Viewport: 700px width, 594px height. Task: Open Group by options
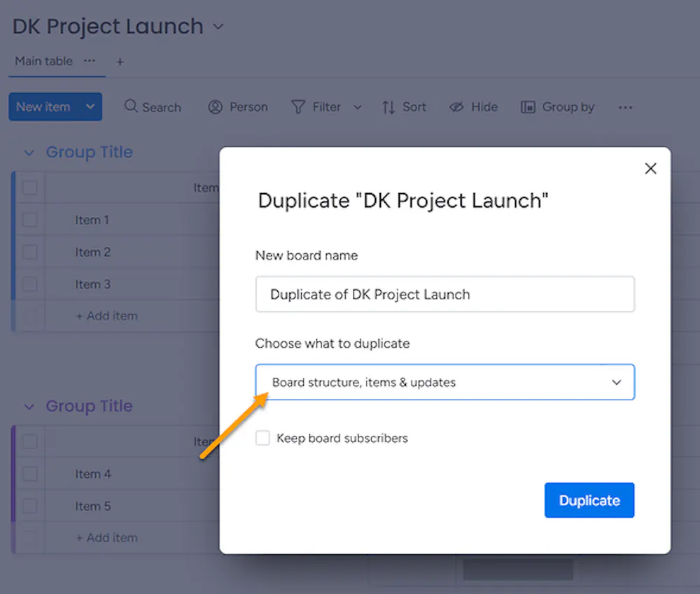point(558,107)
